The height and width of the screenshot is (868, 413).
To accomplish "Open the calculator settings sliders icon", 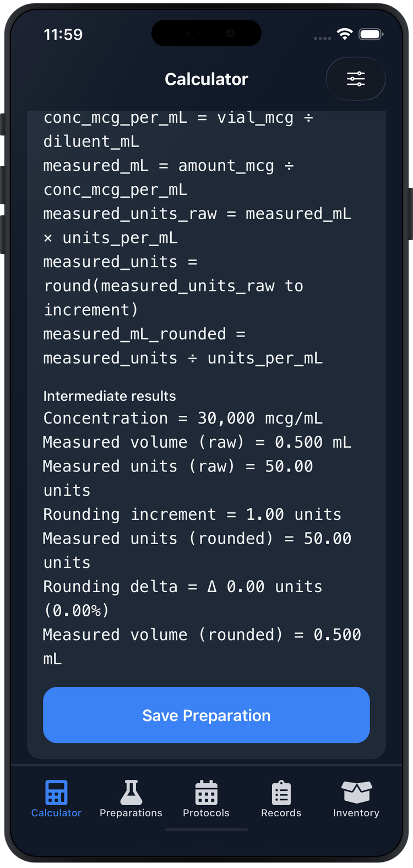I will tap(356, 79).
